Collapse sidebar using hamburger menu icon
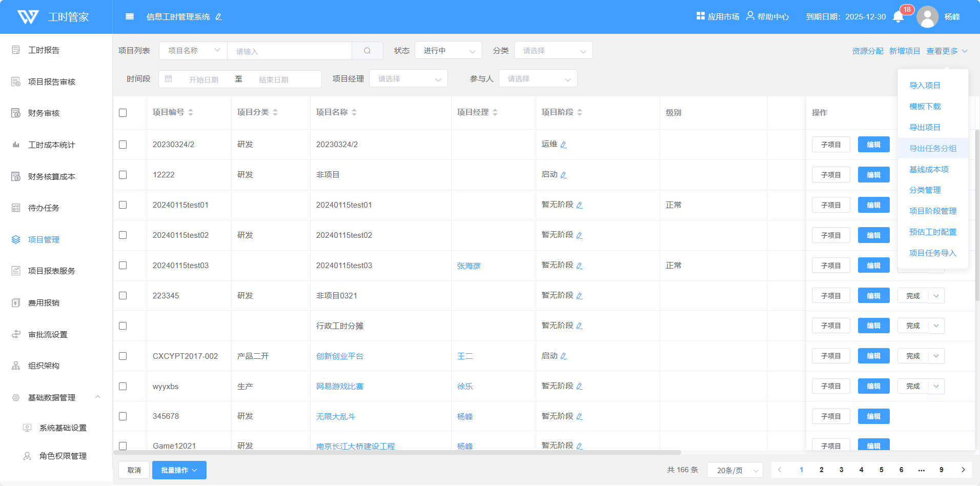 point(130,17)
